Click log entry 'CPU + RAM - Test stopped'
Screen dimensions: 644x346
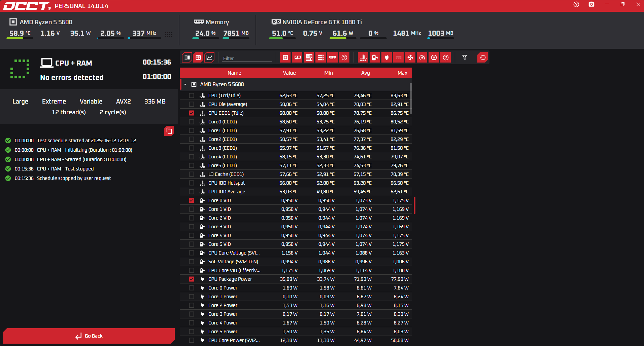pos(65,169)
